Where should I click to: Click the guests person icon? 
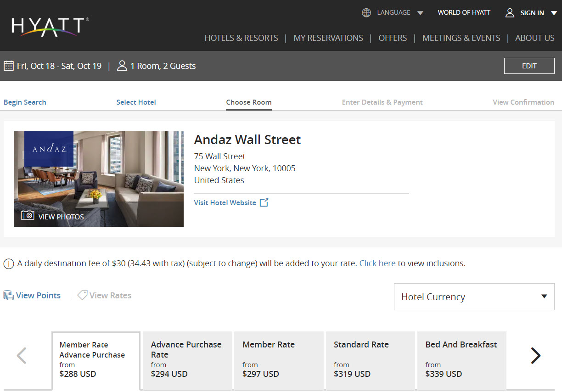122,66
